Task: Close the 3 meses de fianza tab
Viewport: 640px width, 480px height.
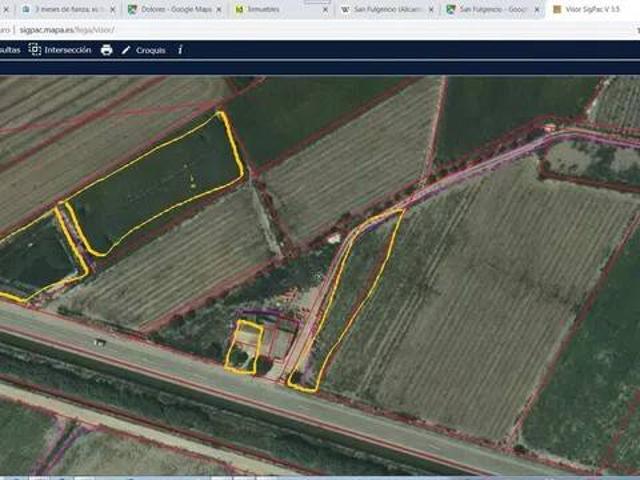Action: (113, 9)
